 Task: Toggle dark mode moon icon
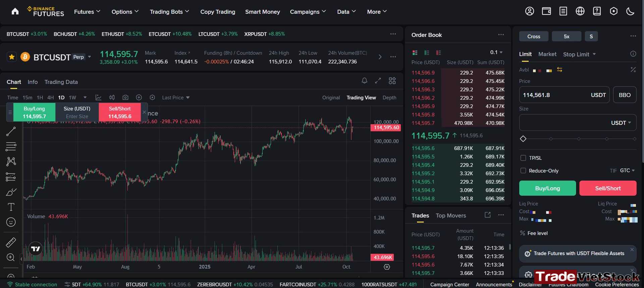click(x=630, y=11)
